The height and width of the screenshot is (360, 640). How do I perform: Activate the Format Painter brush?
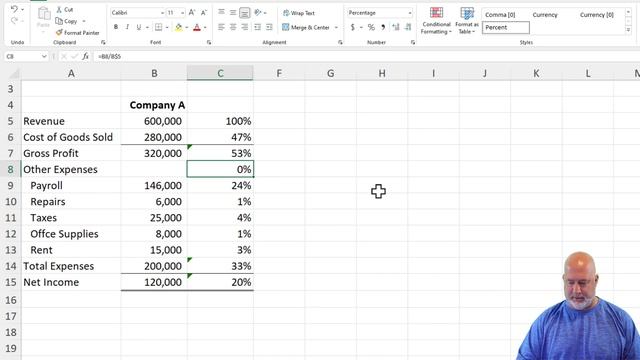[x=78, y=32]
